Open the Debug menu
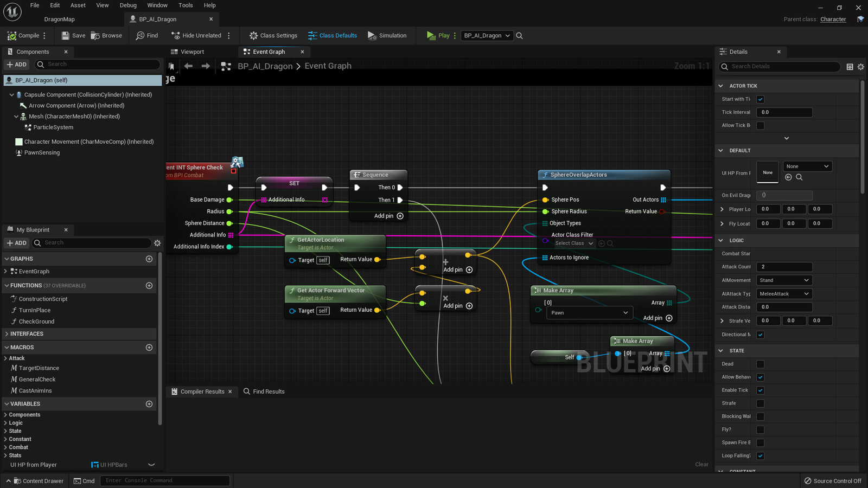The image size is (868, 488). click(127, 5)
